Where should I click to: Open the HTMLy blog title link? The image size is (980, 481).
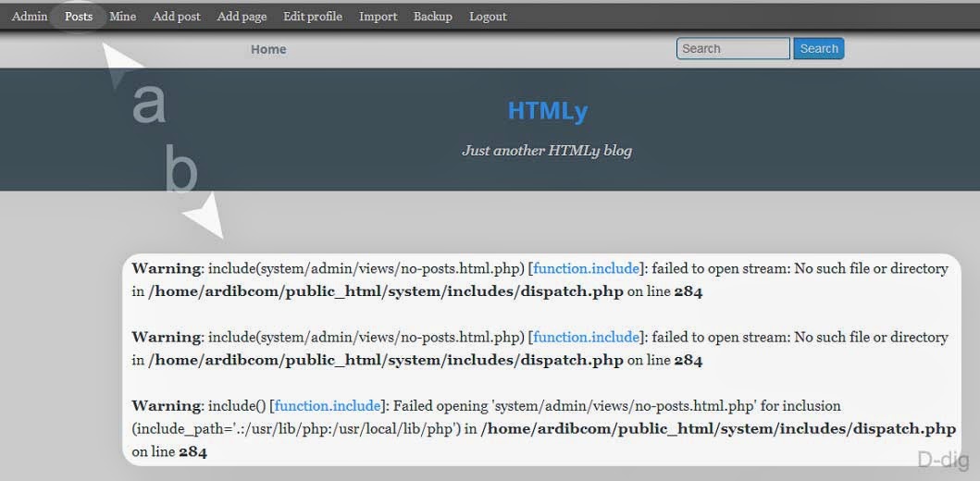pos(548,111)
